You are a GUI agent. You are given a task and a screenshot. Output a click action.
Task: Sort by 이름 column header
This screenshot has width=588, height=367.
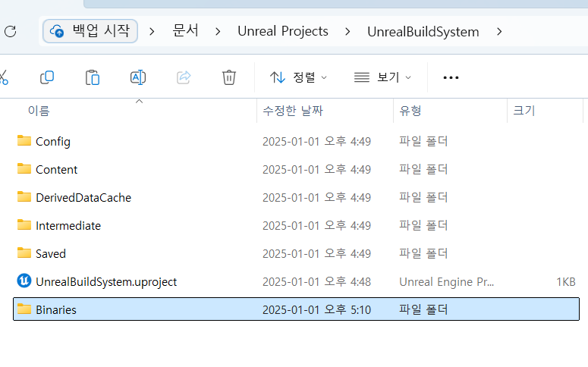pyautogui.click(x=39, y=111)
